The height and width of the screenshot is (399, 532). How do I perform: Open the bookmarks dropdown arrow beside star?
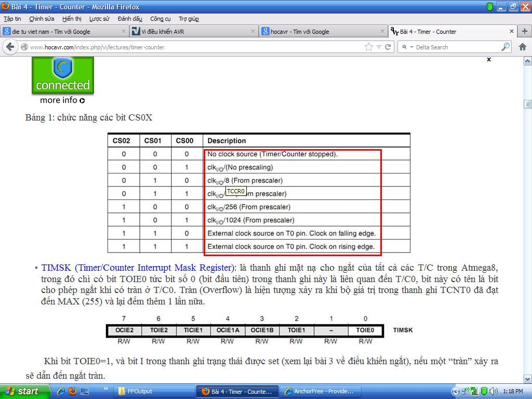[379, 47]
